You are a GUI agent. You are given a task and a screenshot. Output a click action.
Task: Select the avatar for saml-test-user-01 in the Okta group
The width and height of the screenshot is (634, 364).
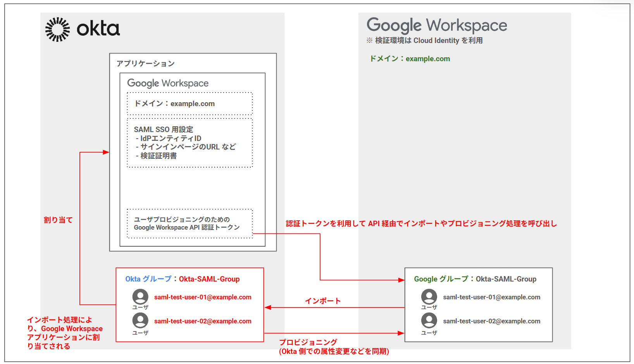coord(140,297)
